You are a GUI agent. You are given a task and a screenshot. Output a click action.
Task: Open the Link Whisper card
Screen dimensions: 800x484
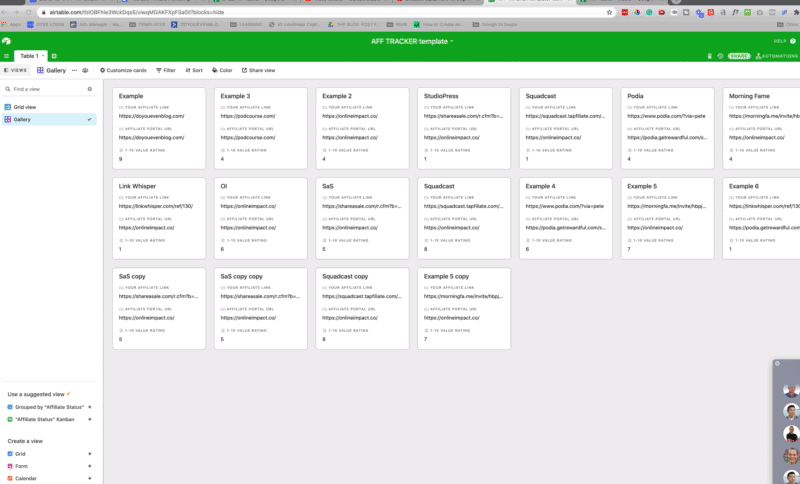click(159, 218)
